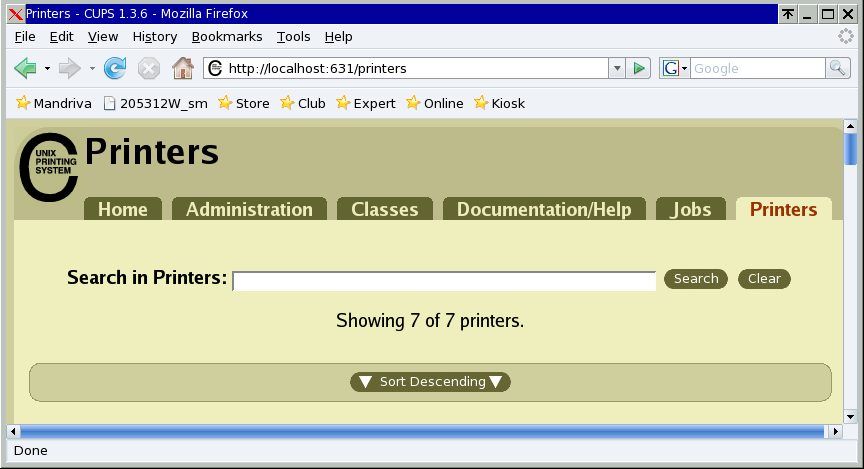864x469 pixels.
Task: Switch to the Administration tab
Action: (249, 209)
